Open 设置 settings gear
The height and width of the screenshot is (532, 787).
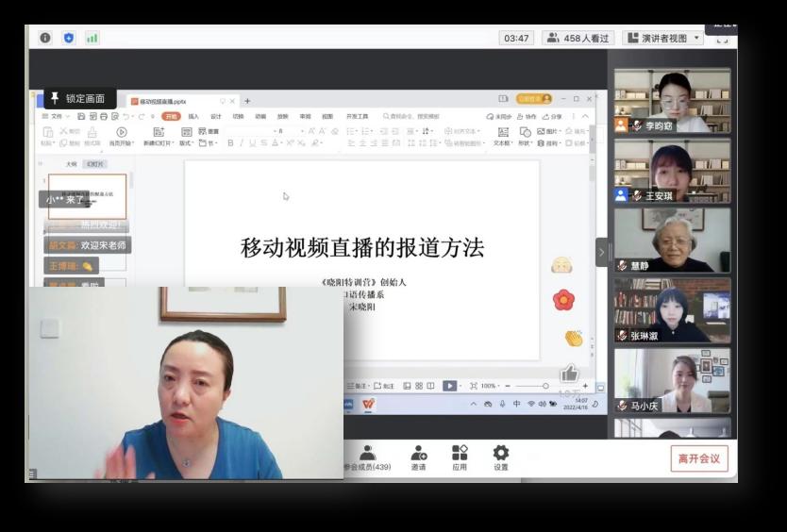click(x=501, y=457)
